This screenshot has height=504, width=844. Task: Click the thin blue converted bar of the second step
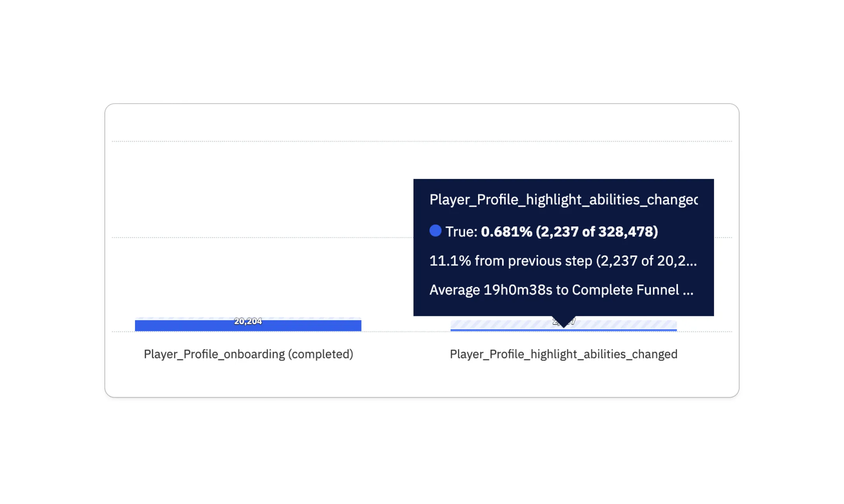[x=563, y=330]
